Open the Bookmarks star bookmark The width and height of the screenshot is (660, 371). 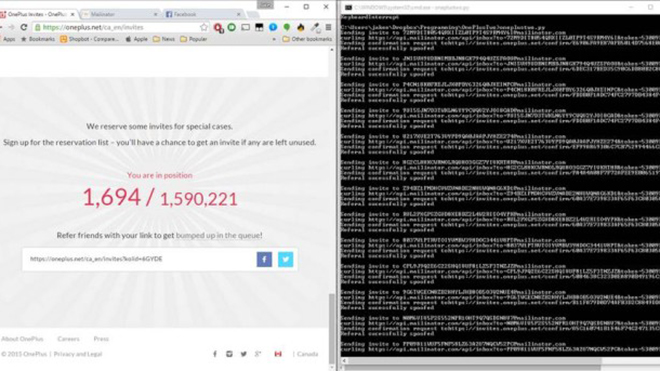[x=37, y=39]
